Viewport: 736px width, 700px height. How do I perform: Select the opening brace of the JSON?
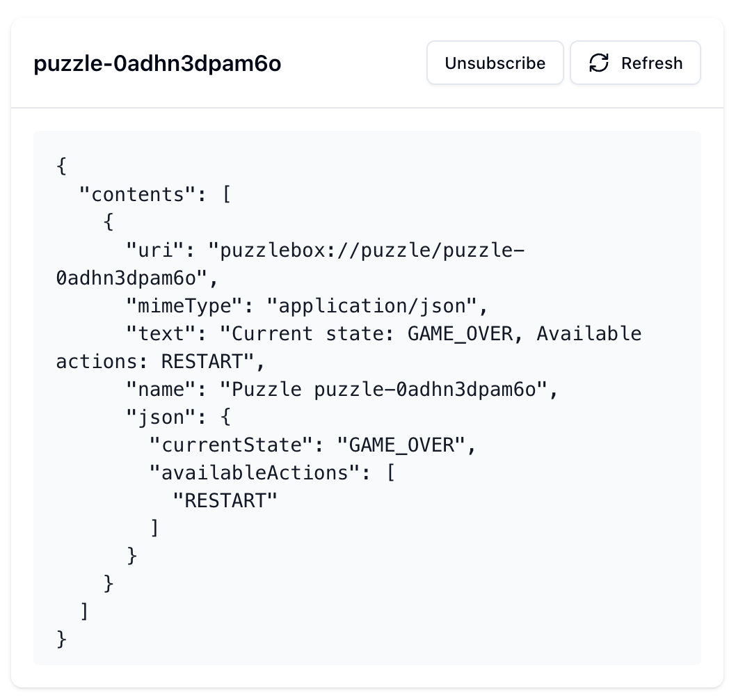tap(60, 166)
